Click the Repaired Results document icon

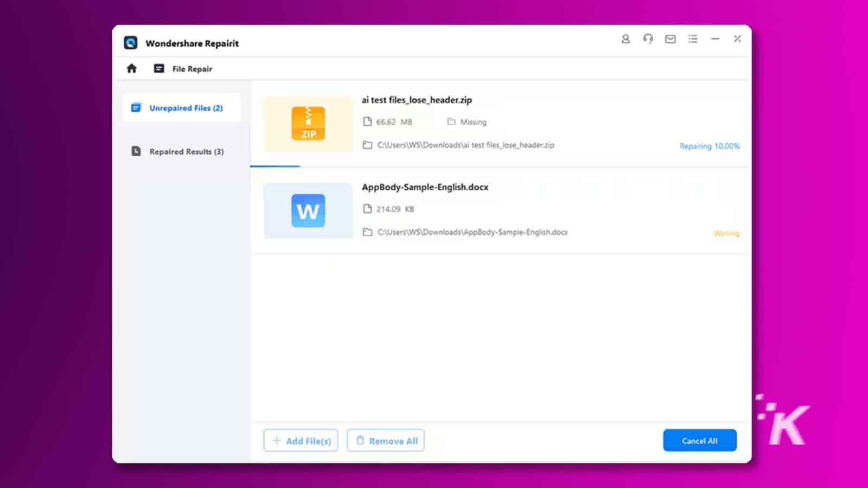click(x=136, y=151)
